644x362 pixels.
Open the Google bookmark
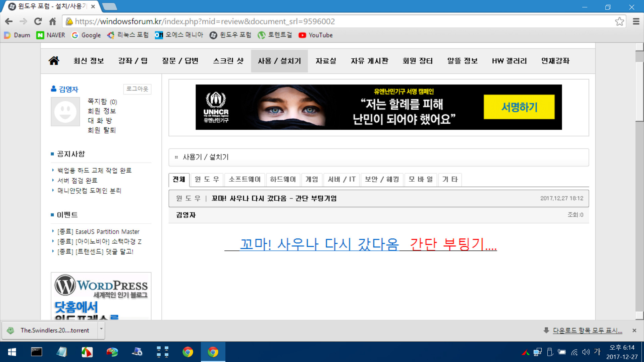pyautogui.click(x=86, y=35)
